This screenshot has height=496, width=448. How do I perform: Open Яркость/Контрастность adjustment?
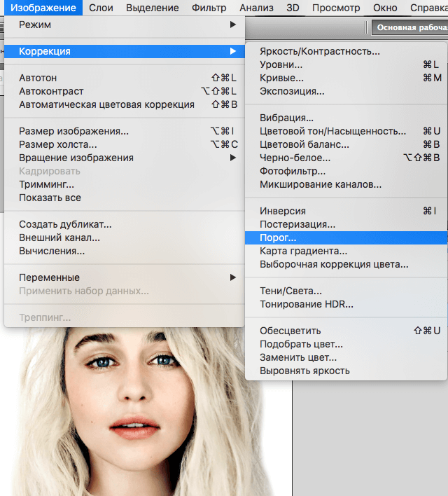coord(346,51)
